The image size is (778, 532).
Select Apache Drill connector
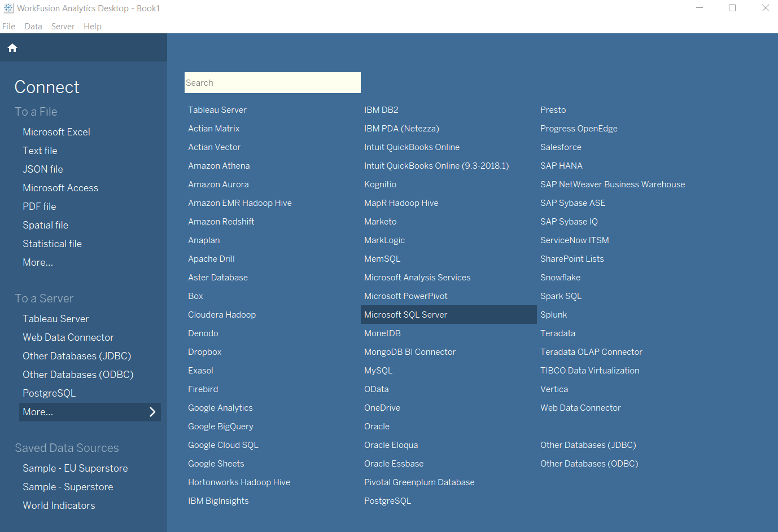coord(211,259)
